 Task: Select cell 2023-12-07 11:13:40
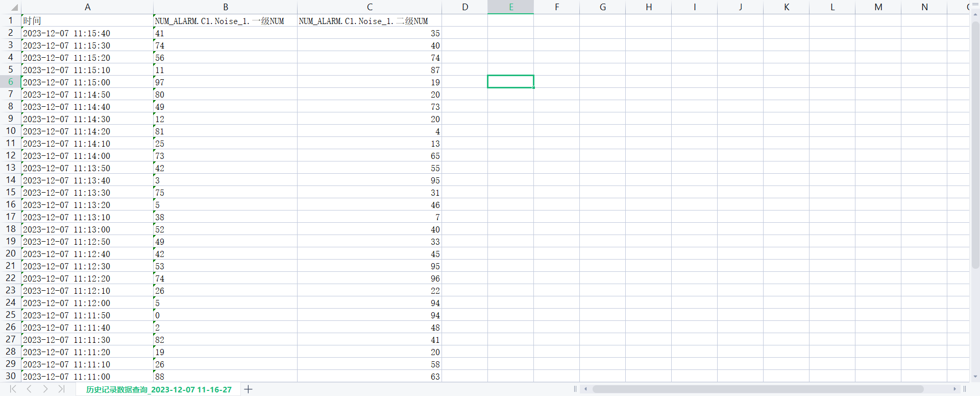tap(87, 180)
